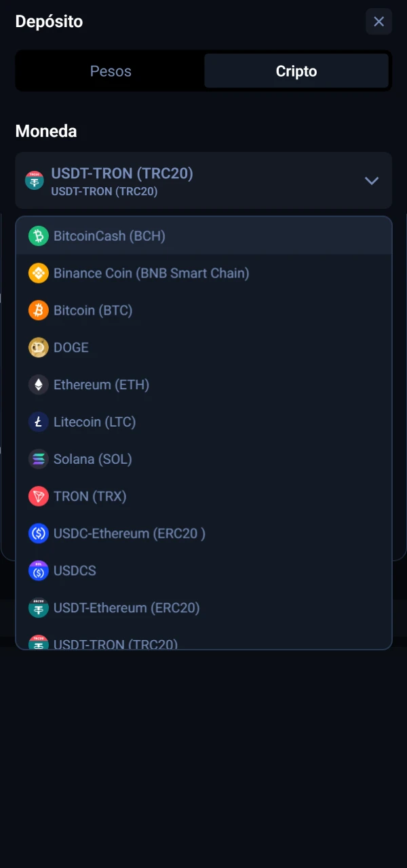Switch to the Cripto tab

click(296, 71)
